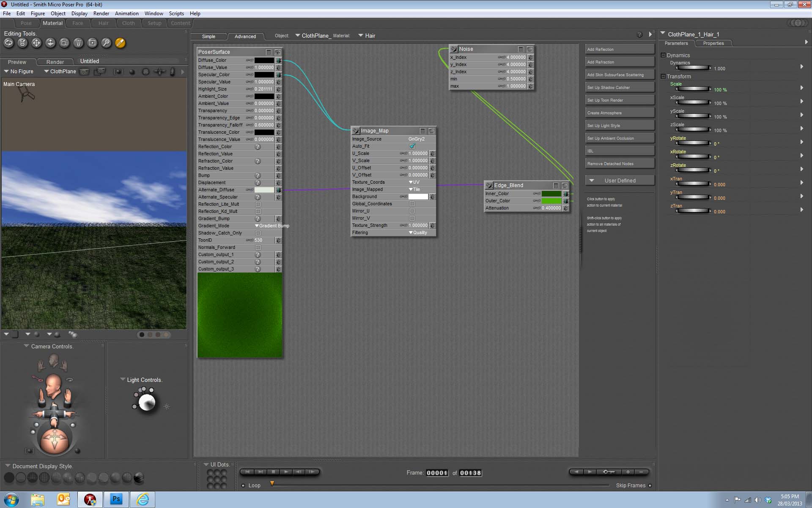Enable Mirror_U checkbox
This screenshot has height=508, width=812.
[x=412, y=211]
